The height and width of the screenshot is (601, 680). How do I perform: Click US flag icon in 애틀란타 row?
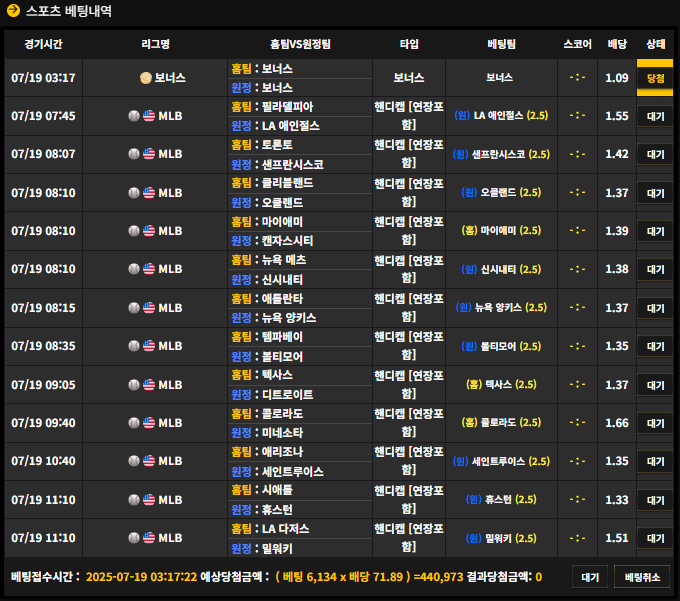(149, 308)
